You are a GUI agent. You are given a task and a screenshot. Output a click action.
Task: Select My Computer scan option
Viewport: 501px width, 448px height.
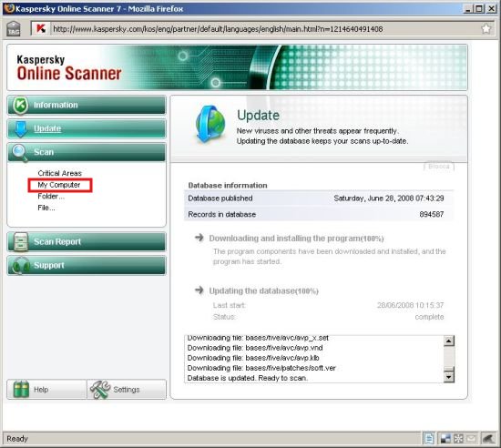[x=59, y=185]
